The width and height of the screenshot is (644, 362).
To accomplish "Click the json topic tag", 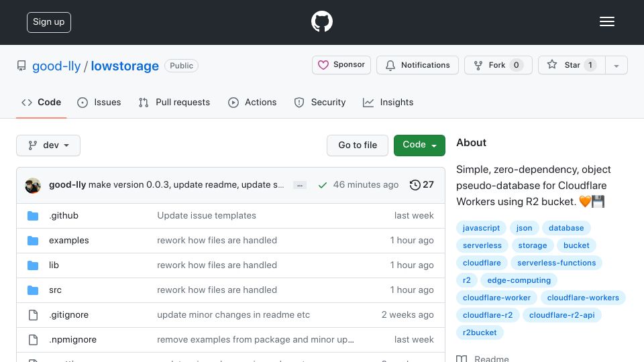I will click(524, 228).
